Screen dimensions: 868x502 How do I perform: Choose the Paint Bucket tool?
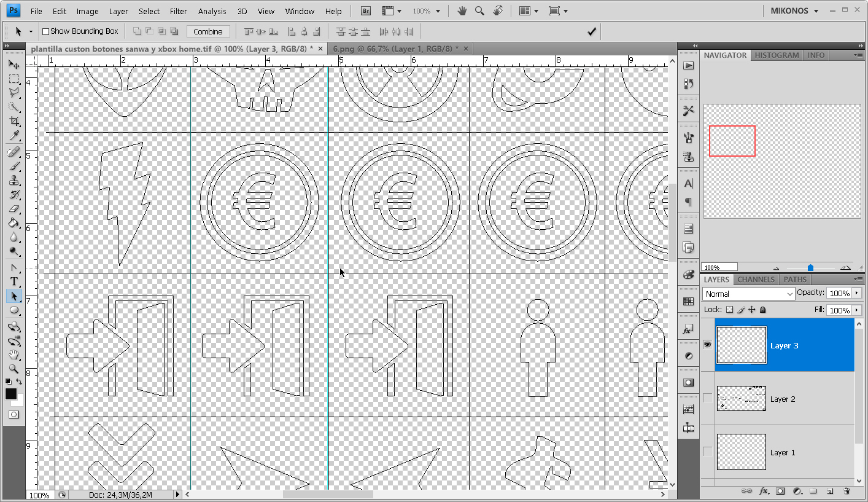point(14,224)
